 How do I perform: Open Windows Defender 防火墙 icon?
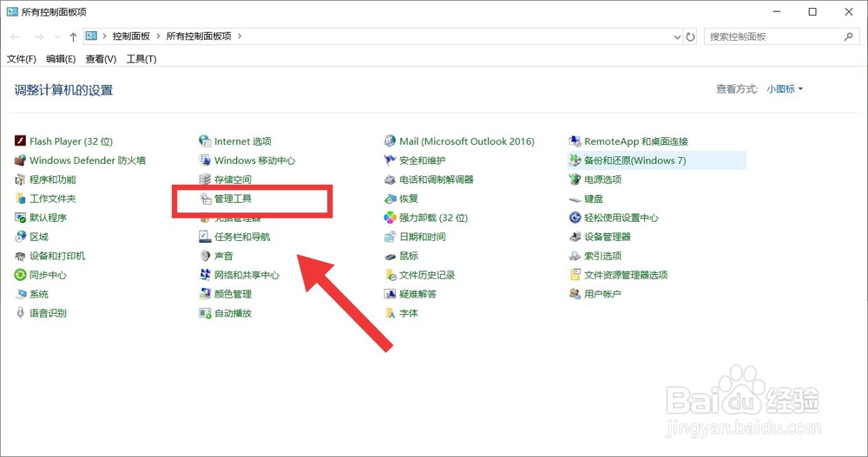[21, 160]
